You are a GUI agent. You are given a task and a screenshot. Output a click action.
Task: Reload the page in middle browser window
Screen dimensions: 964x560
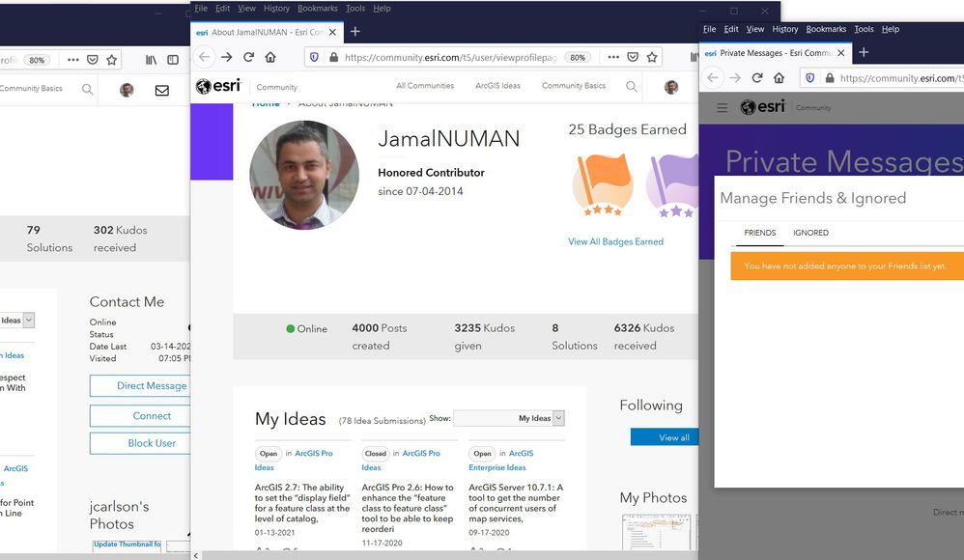[x=248, y=57]
